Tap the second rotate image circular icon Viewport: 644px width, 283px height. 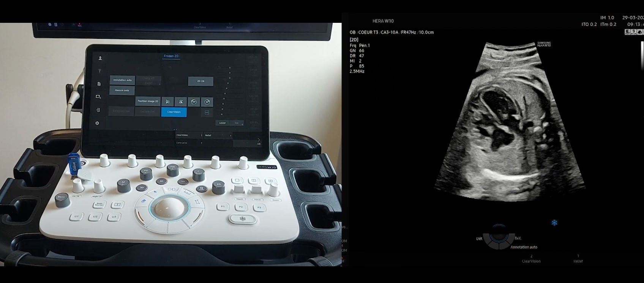tap(207, 102)
